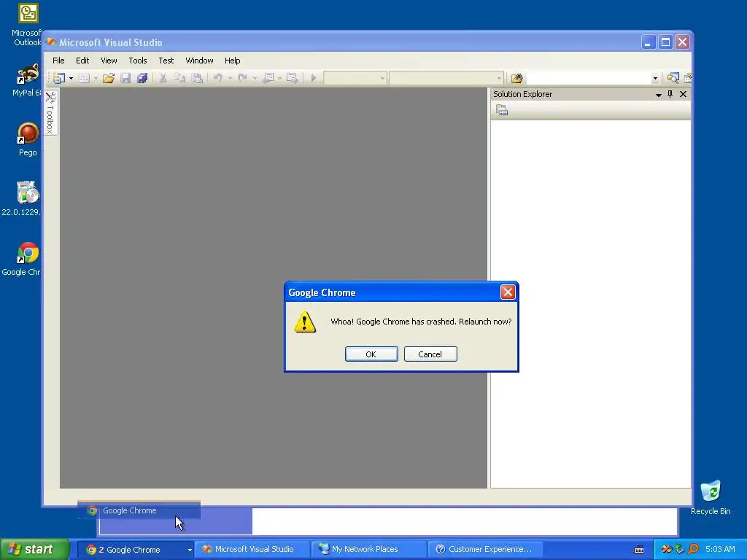This screenshot has width=747, height=560.
Task: Click the orange magnifier tray icon
Action: 693,549
